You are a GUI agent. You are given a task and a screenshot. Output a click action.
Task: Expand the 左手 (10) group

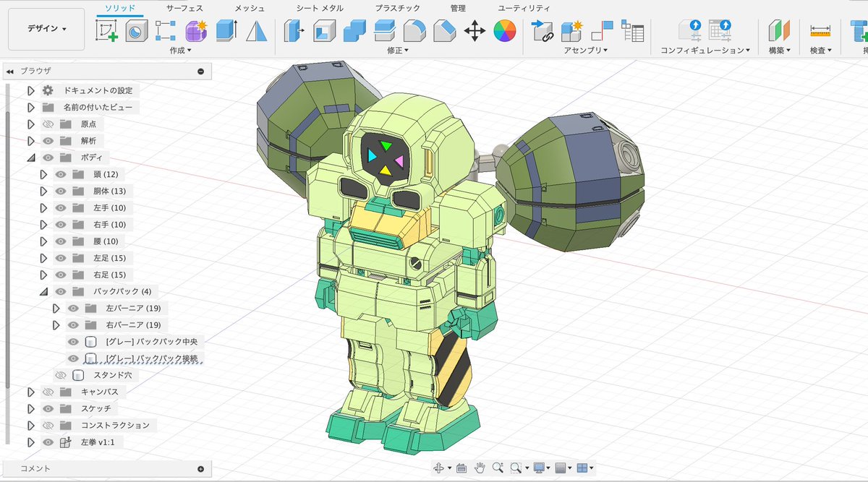click(43, 207)
